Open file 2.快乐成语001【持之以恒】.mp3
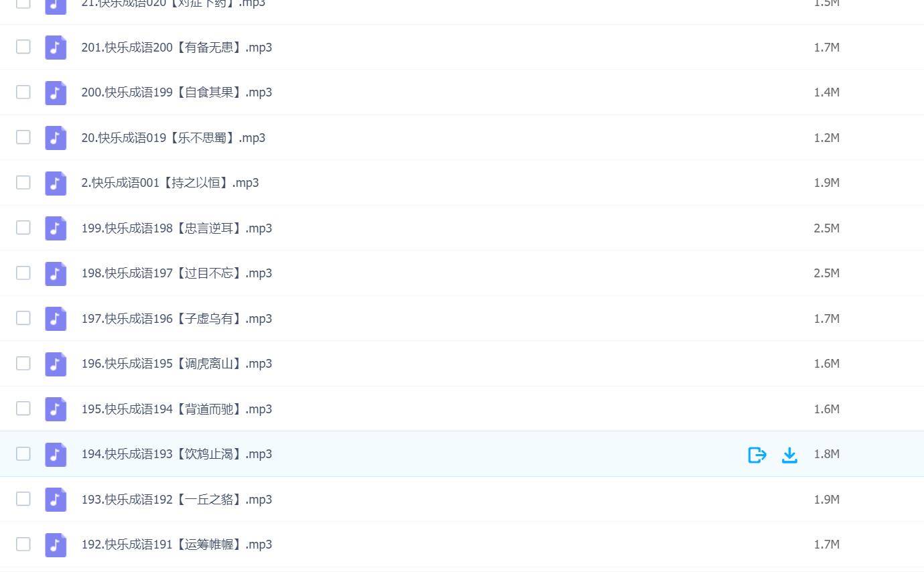The height and width of the screenshot is (572, 924). [x=170, y=183]
